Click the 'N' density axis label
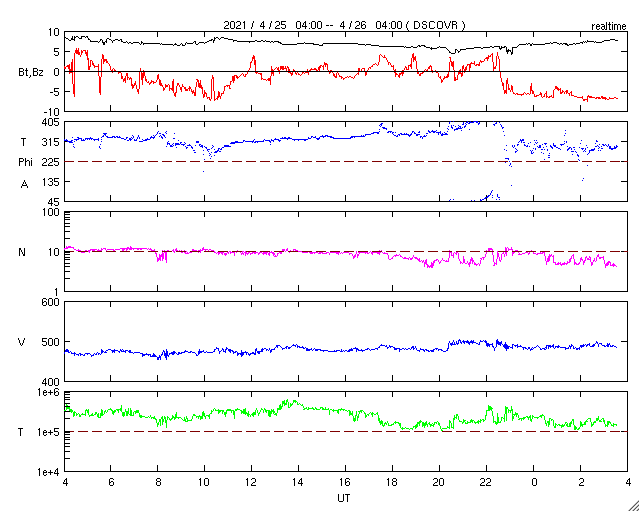The width and height of the screenshot is (640, 512). click(x=22, y=252)
